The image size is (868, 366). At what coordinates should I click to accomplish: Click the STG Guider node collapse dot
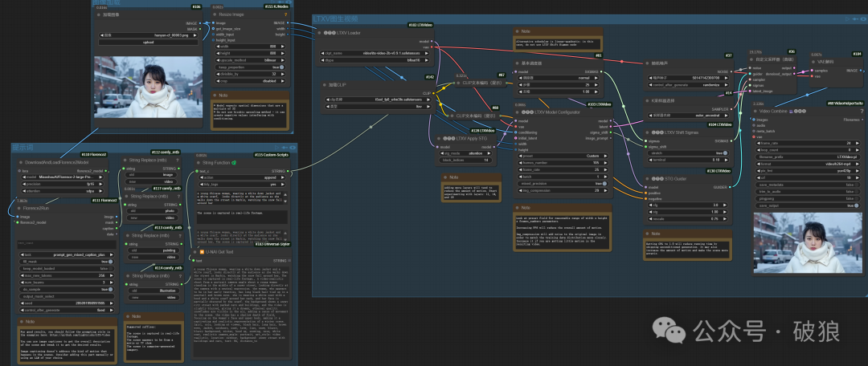[x=649, y=179]
